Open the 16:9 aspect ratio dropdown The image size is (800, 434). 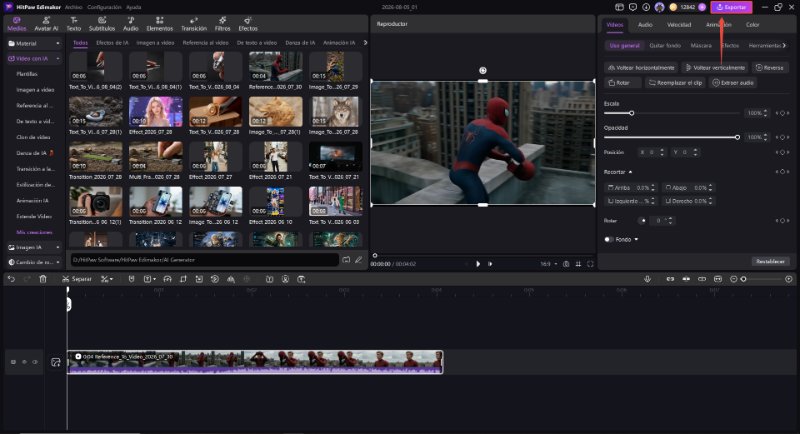(x=549, y=264)
